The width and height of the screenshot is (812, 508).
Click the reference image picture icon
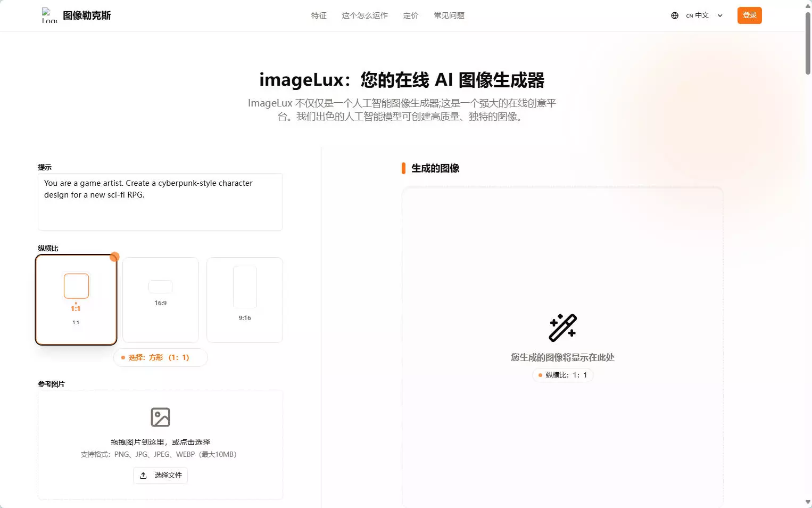(x=160, y=417)
